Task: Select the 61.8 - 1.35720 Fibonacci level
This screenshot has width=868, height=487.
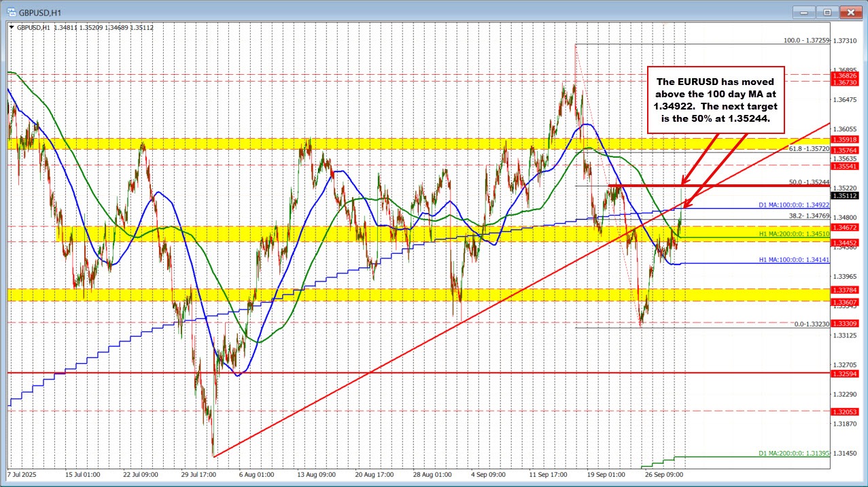Action: 808,148
